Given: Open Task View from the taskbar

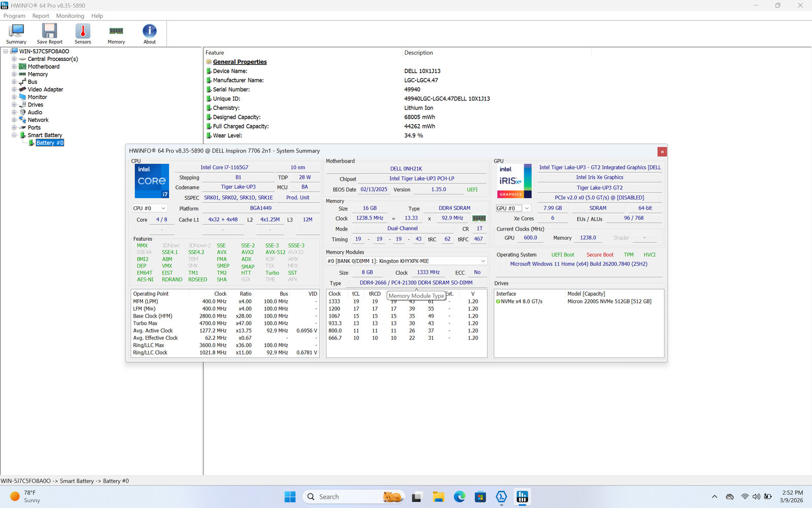Looking at the screenshot, I should [x=417, y=497].
